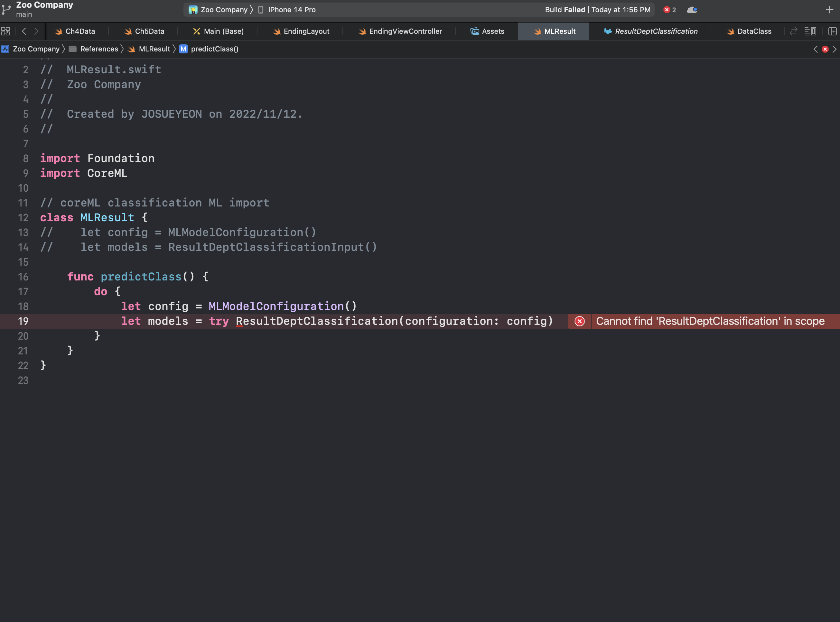This screenshot has height=622, width=840.
Task: Click the References folder breadcrumb
Action: 99,49
